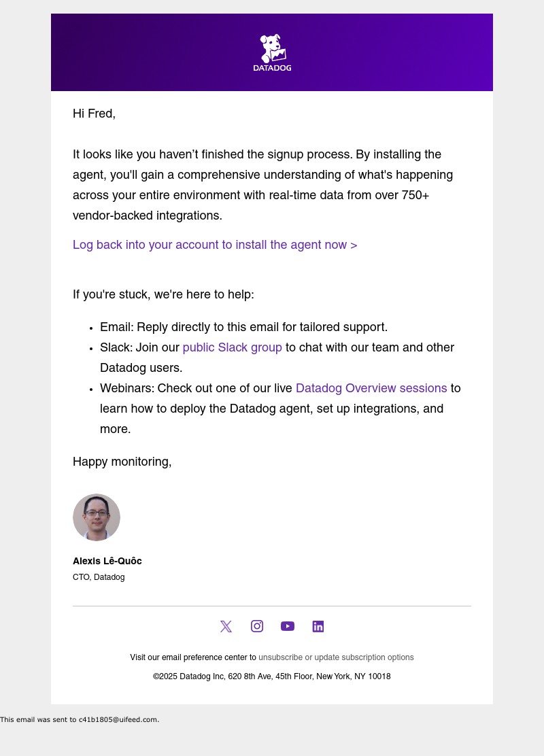Click the "Email: Reply directly" bullet item

coord(243,327)
